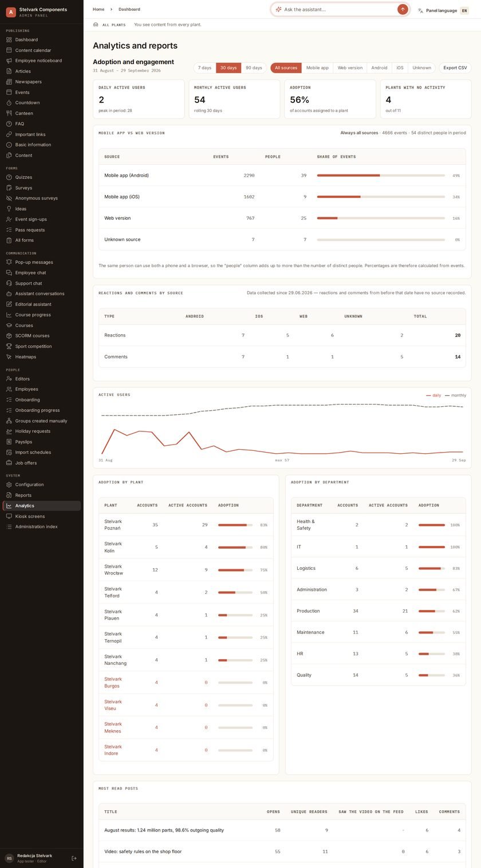Click the Kiosk screens monitor icon
Image resolution: width=481 pixels, height=868 pixels.
(9, 516)
